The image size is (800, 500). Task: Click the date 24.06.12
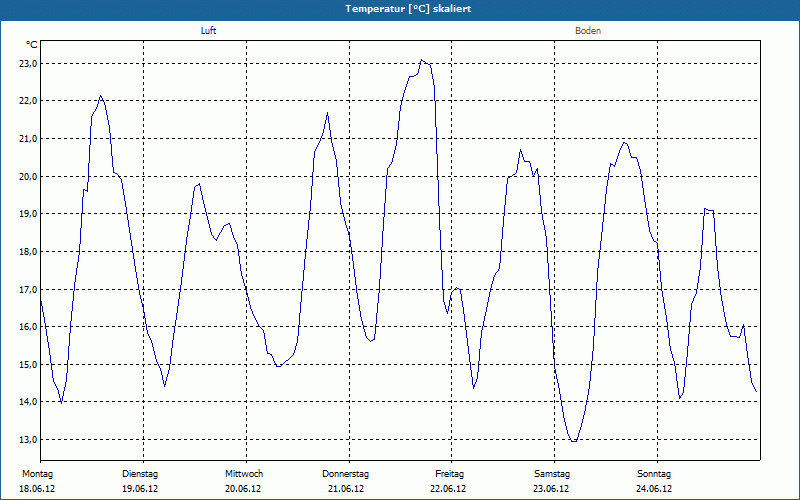coord(654,489)
